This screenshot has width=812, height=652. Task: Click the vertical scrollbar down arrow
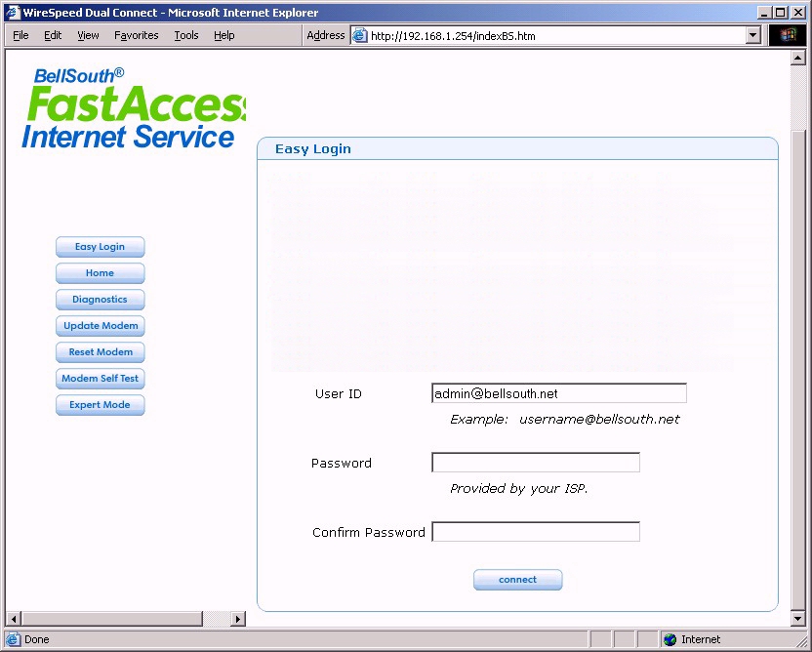pyautogui.click(x=798, y=619)
